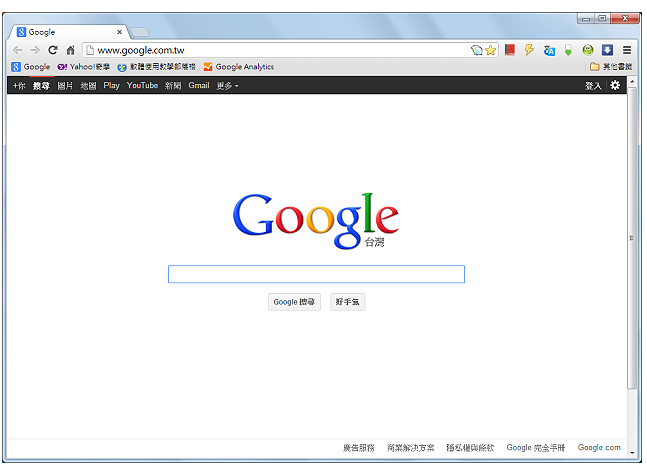This screenshot has height=465, width=647.
Task: Open the blue translator extension icon
Action: pyautogui.click(x=549, y=50)
